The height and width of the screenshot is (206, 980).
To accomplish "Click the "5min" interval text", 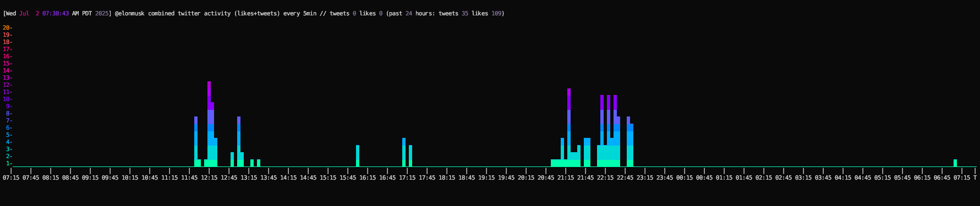I will tap(310, 14).
